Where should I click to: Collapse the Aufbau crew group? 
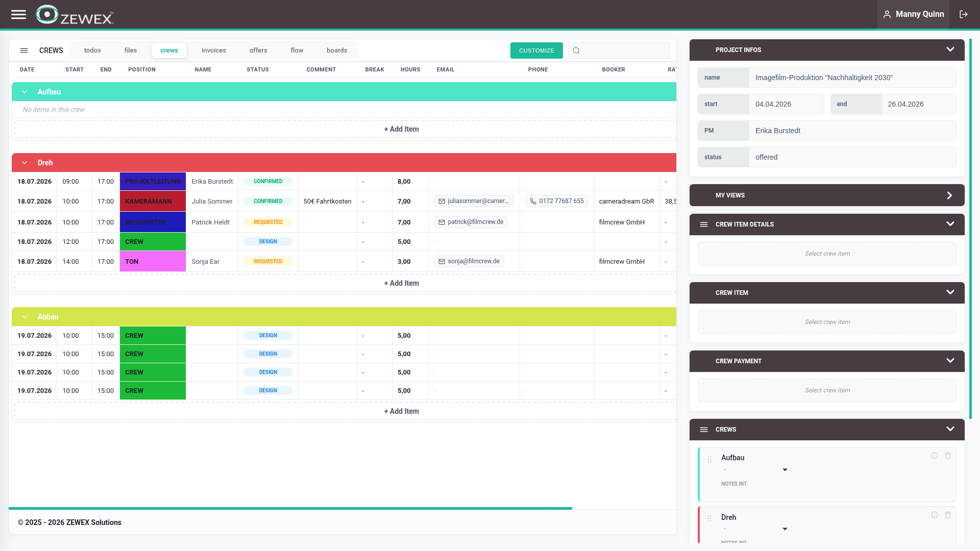(x=24, y=92)
